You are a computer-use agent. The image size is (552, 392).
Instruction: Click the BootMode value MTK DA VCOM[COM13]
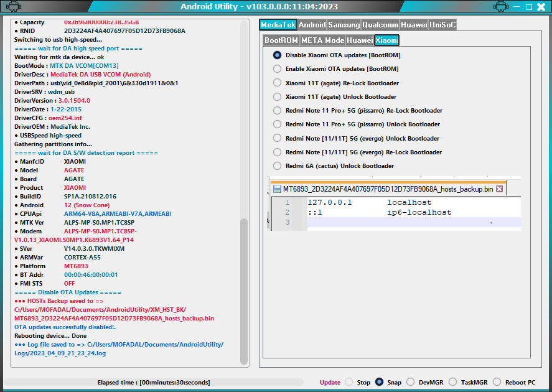coord(84,66)
